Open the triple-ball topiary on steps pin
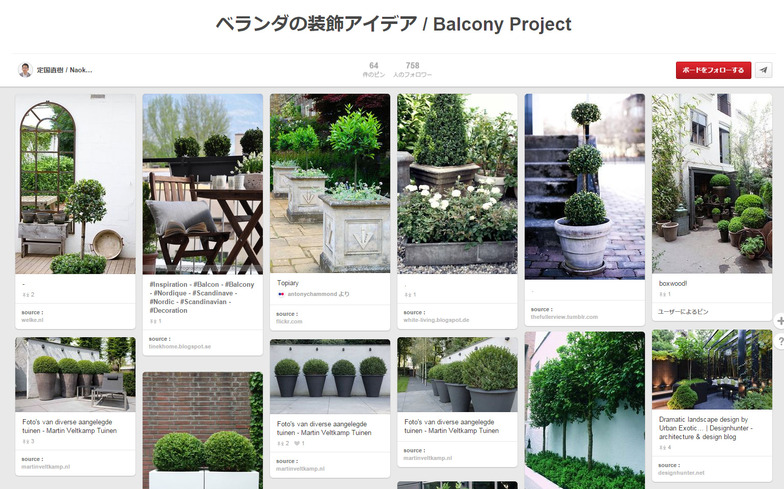Image resolution: width=784 pixels, height=489 pixels. 584,186
